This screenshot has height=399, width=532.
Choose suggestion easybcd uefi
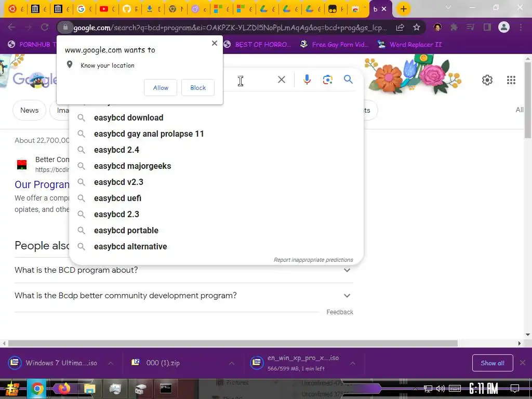[x=216, y=198]
